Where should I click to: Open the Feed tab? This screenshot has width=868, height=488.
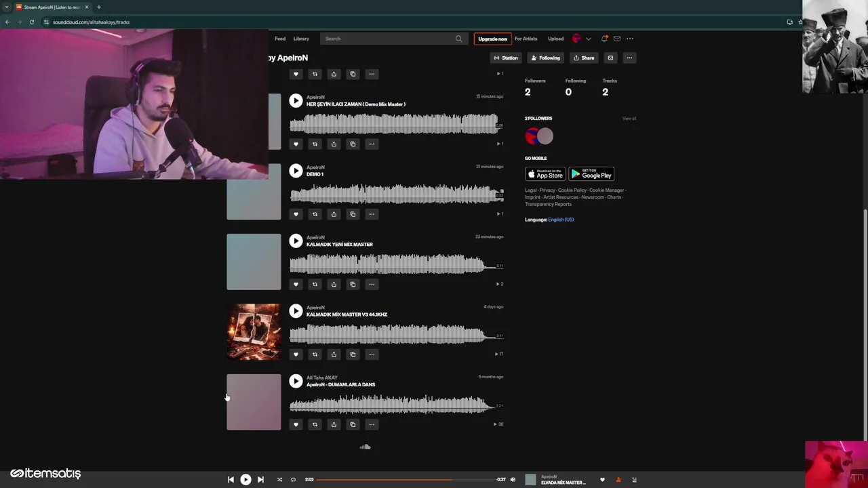(x=280, y=39)
